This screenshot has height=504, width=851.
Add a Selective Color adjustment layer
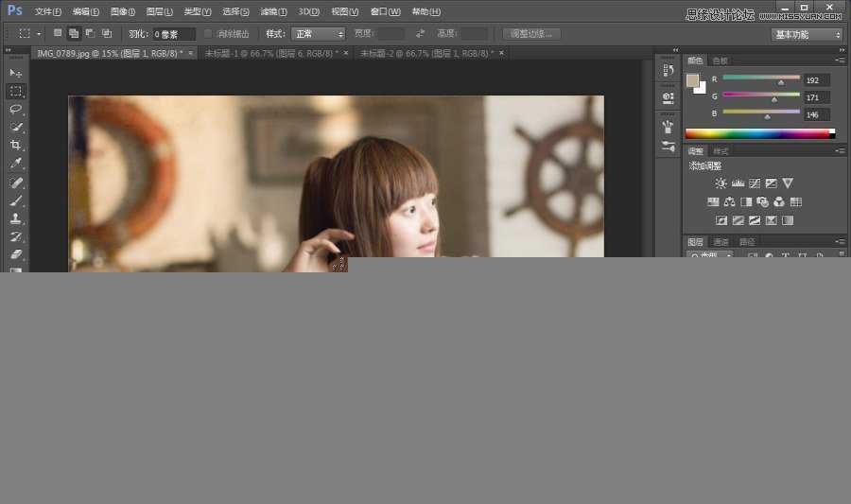772,220
